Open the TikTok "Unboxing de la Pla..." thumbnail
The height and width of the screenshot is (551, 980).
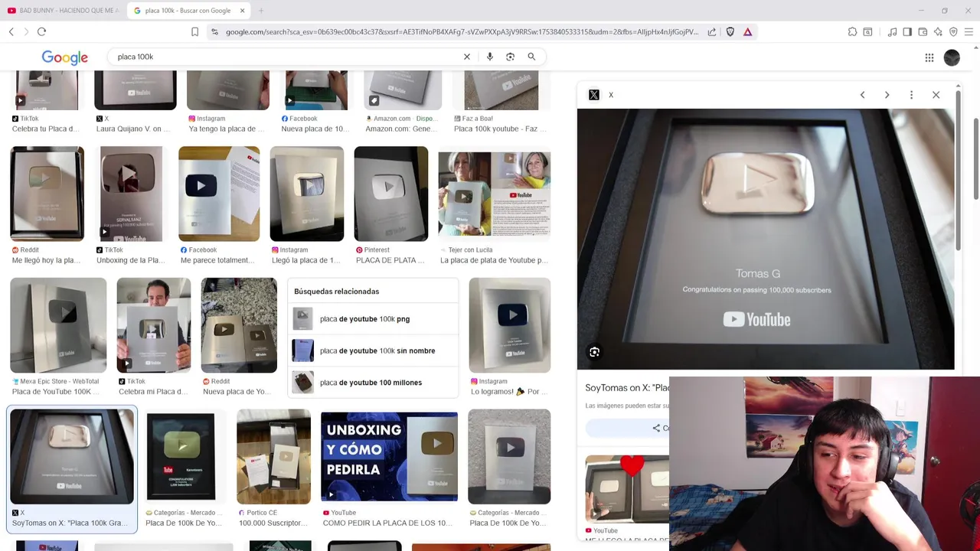(131, 194)
